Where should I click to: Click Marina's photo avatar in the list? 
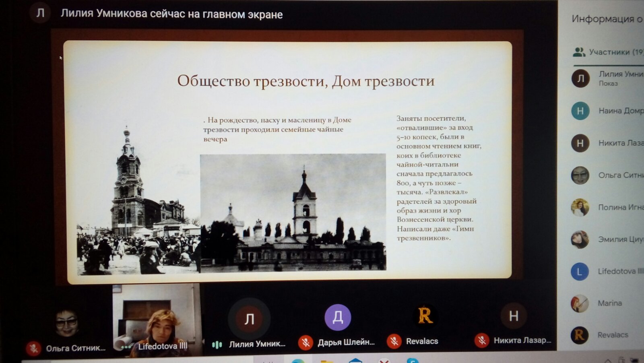coord(580,303)
